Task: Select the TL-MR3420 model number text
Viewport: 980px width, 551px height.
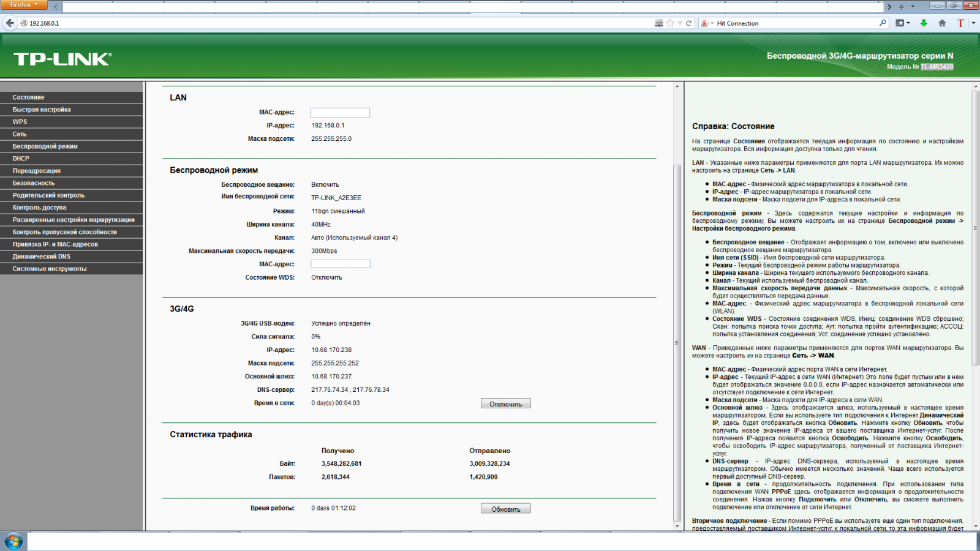Action: pyautogui.click(x=937, y=67)
